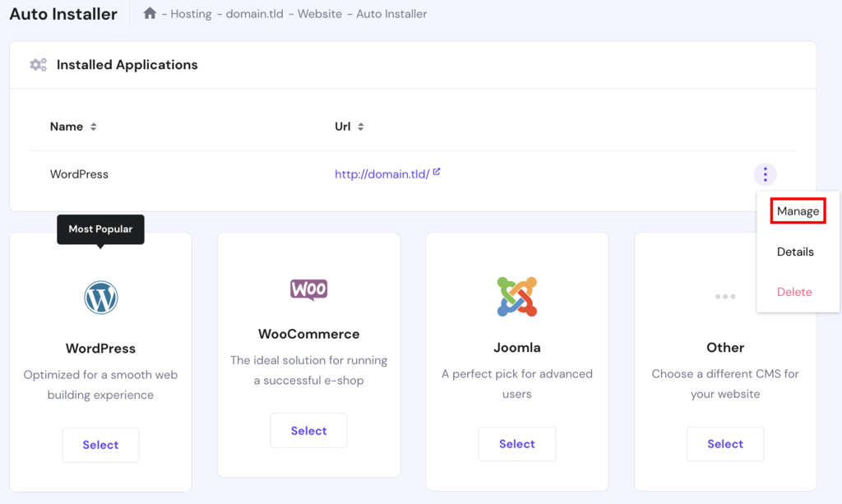Choose Details from the context menu

(795, 252)
